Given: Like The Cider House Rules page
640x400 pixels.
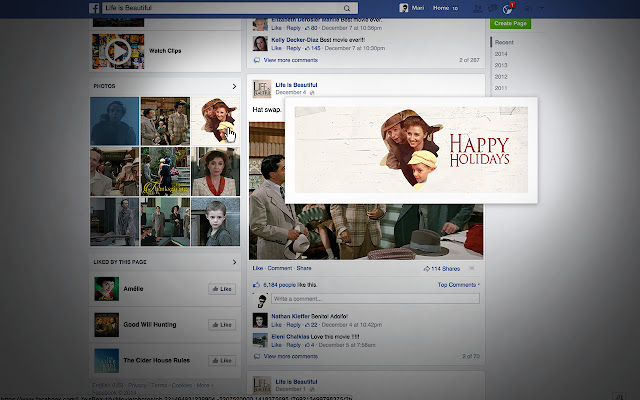Looking at the screenshot, I should pos(221,360).
